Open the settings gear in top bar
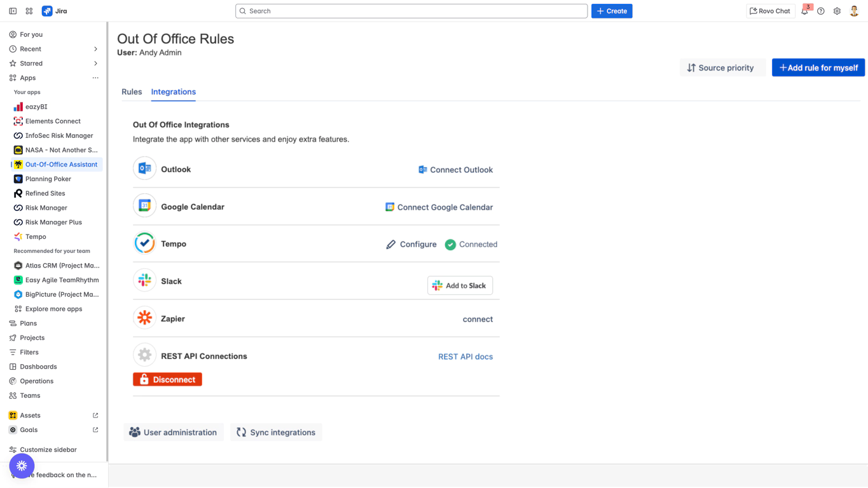Screen dimensions: 868x488 pyautogui.click(x=837, y=11)
